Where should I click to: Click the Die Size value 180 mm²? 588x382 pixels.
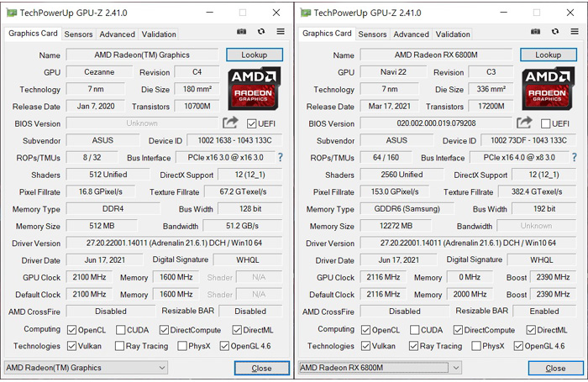pyautogui.click(x=197, y=89)
